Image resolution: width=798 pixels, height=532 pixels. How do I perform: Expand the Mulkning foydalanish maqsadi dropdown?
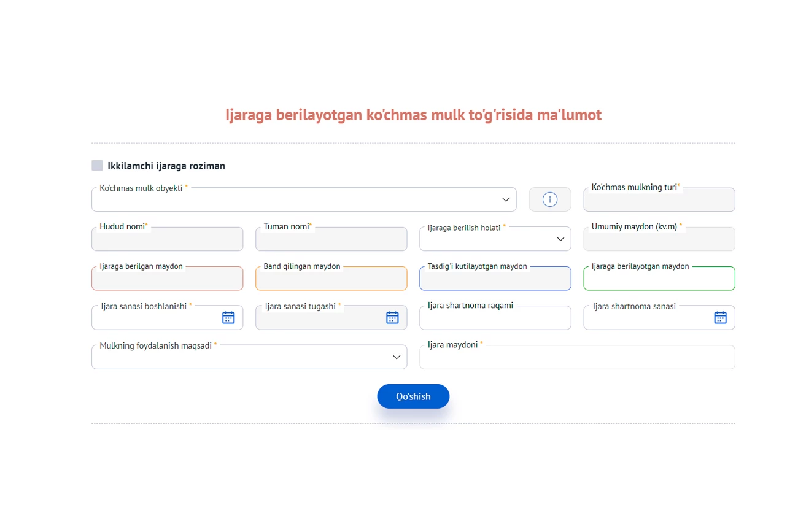(x=249, y=357)
